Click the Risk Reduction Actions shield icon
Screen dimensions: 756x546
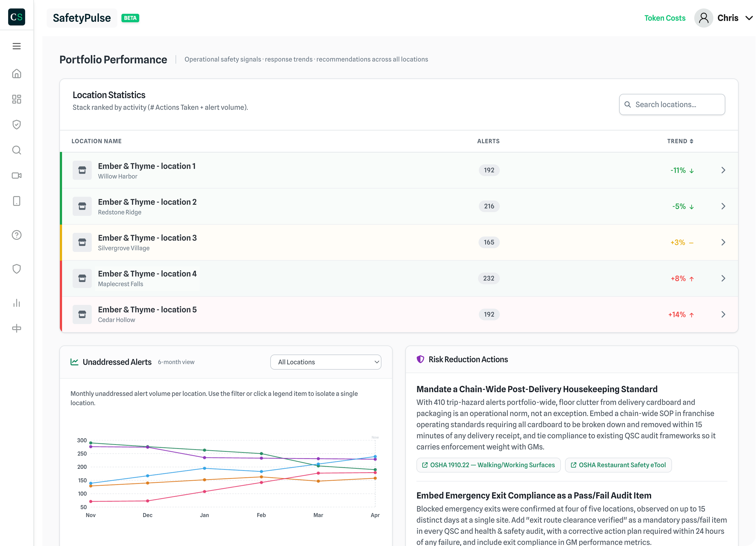[420, 359]
